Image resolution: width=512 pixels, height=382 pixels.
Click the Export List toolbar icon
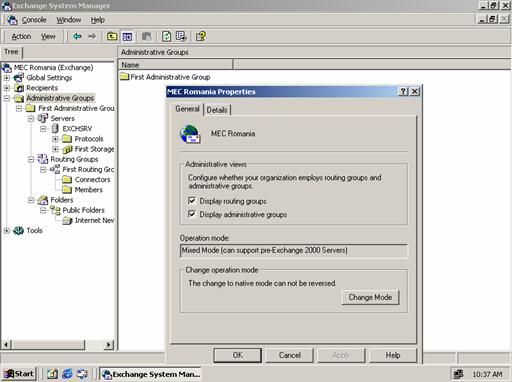pos(181,36)
